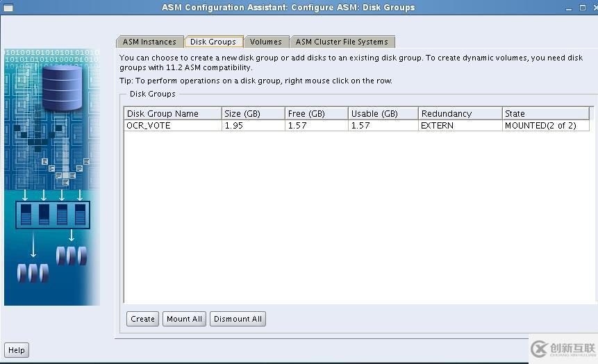Screen dimensions: 598x364
Task: Click the Redundancy column header
Action: coord(460,114)
